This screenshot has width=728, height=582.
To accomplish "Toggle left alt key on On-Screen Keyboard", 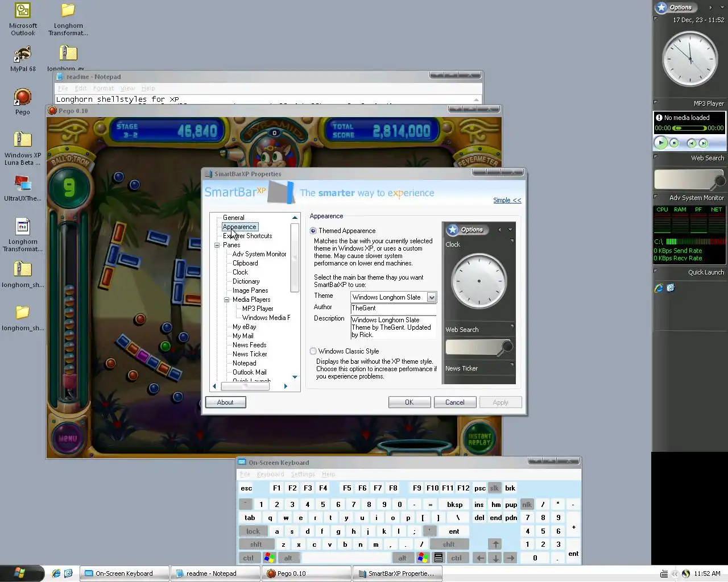I will point(288,558).
